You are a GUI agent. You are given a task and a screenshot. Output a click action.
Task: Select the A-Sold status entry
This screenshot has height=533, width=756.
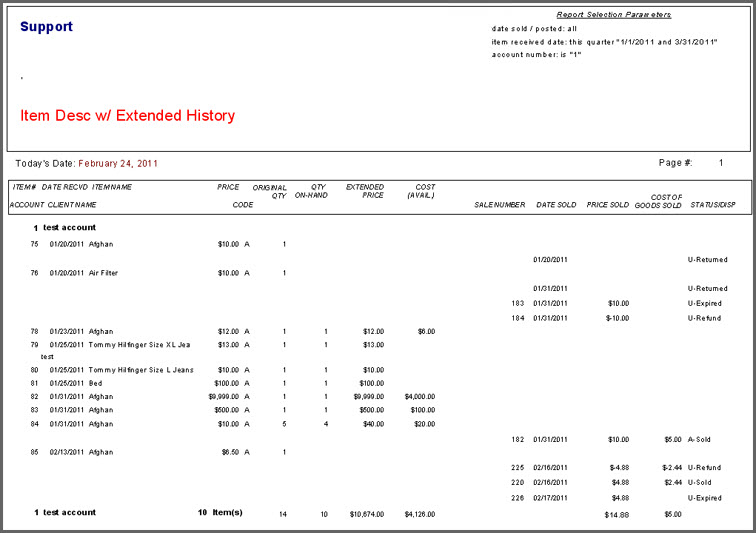pyautogui.click(x=704, y=438)
